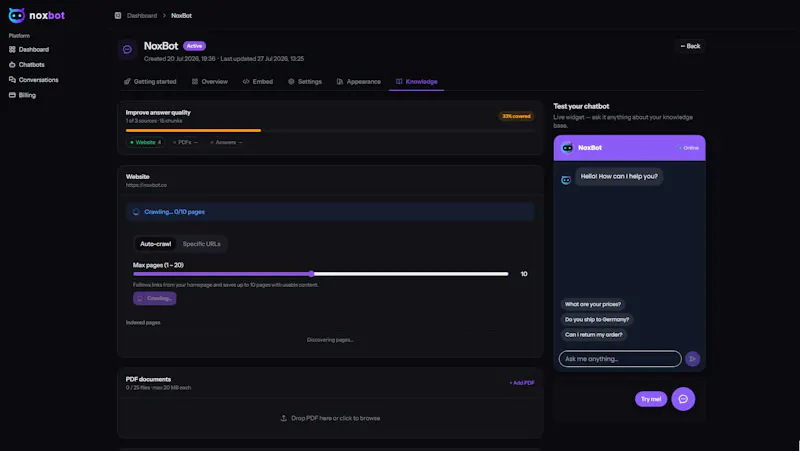Switch to the Settings tab
This screenshot has width=800, height=451.
305,82
